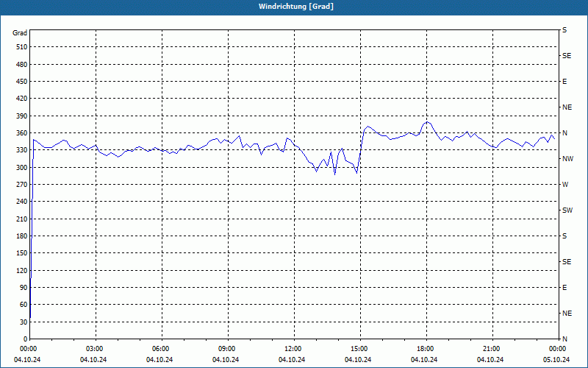Click the 180 degree axis label
588x368 pixels.
22,236
